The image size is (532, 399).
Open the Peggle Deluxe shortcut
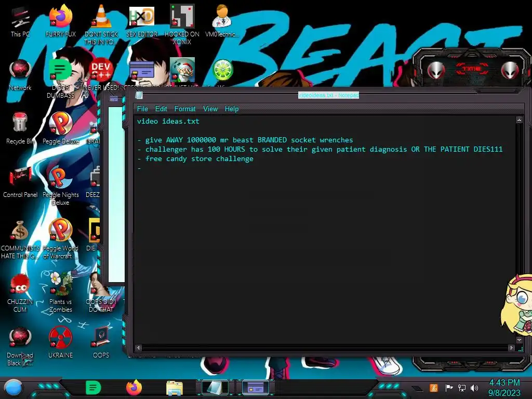(60, 128)
